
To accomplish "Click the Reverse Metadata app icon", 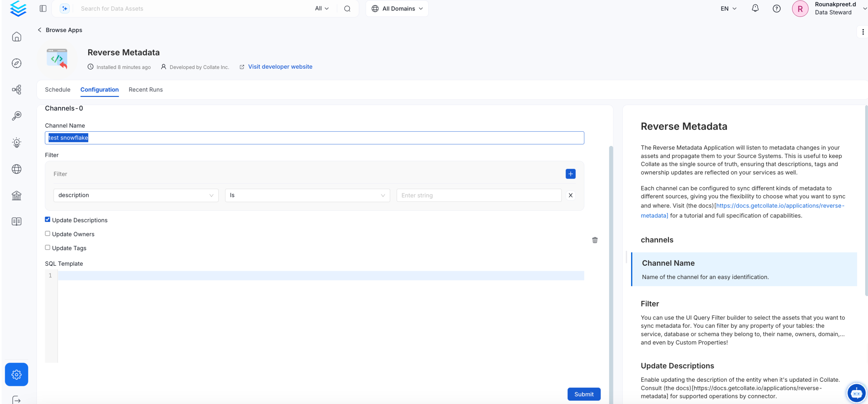I will tap(57, 59).
